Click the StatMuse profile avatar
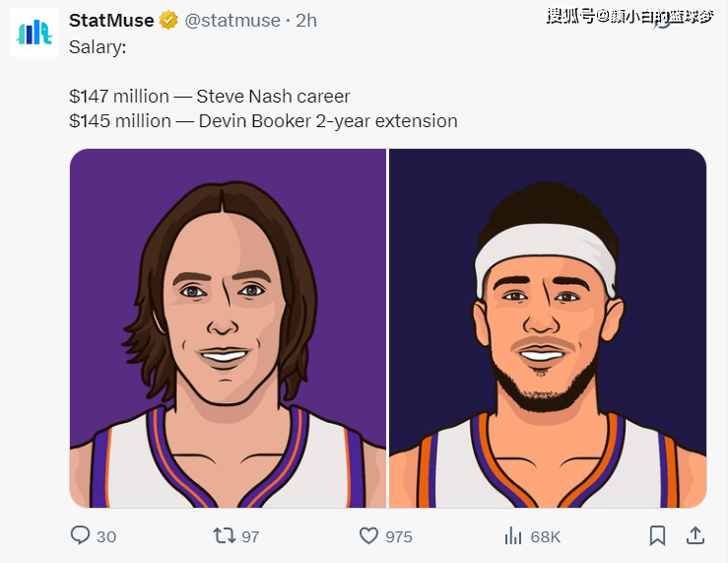This screenshot has width=728, height=563. 34,33
